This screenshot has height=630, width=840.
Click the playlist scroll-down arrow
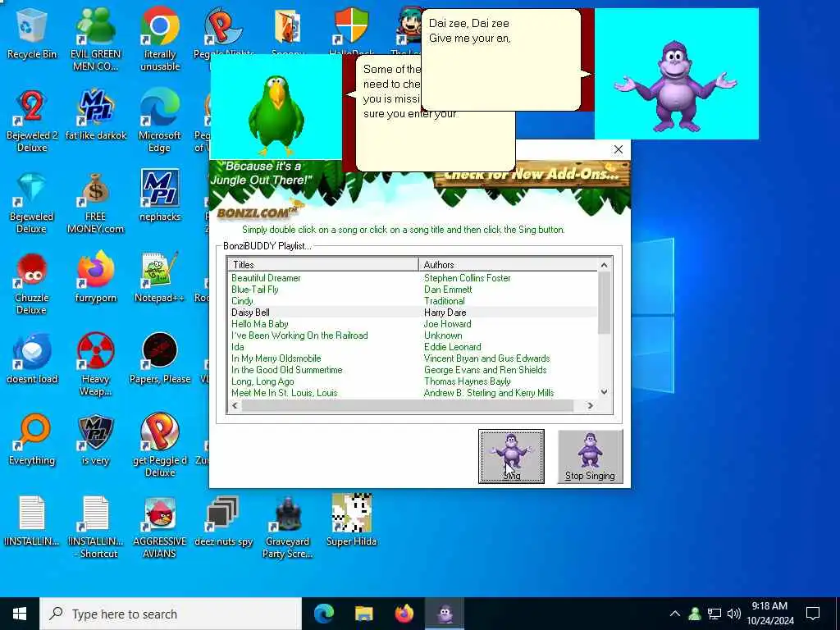(x=605, y=392)
